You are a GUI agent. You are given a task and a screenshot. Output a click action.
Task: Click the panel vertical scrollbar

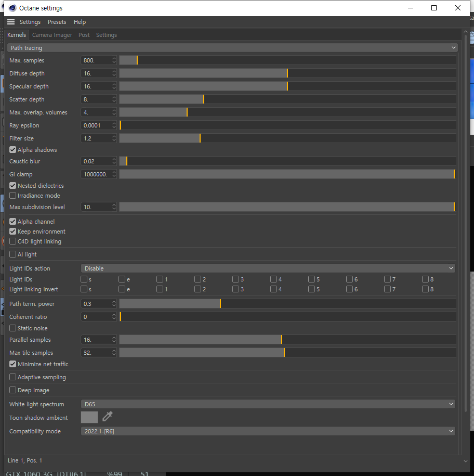[x=466, y=223]
